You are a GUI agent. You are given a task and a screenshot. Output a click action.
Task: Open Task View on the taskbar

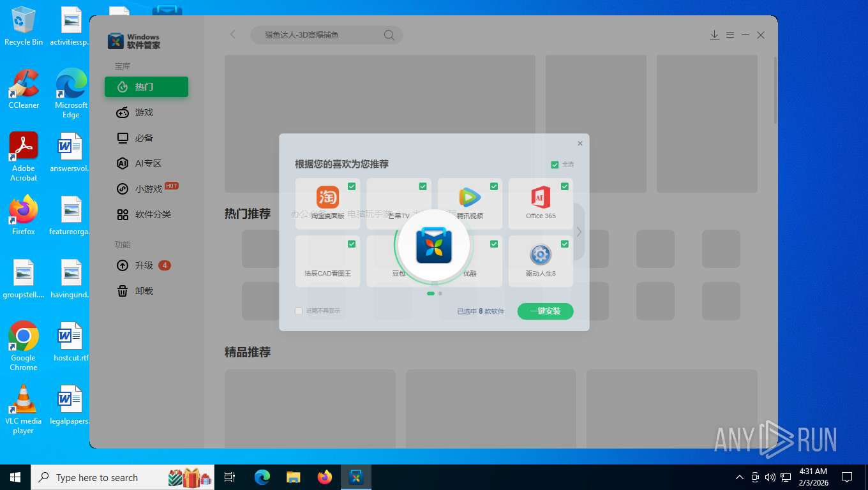pos(230,477)
